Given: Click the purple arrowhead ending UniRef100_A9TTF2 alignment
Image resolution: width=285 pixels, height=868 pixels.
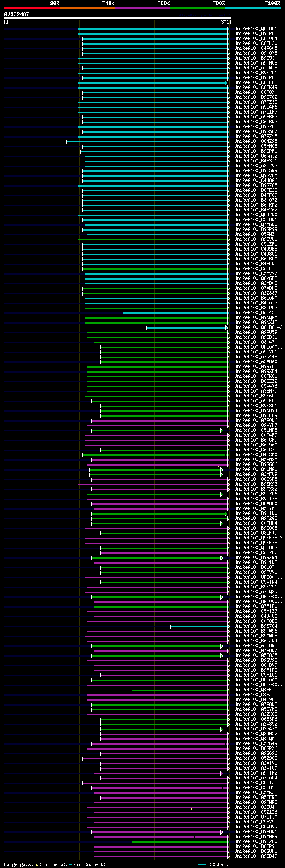Looking at the screenshot, I should tap(221, 773).
